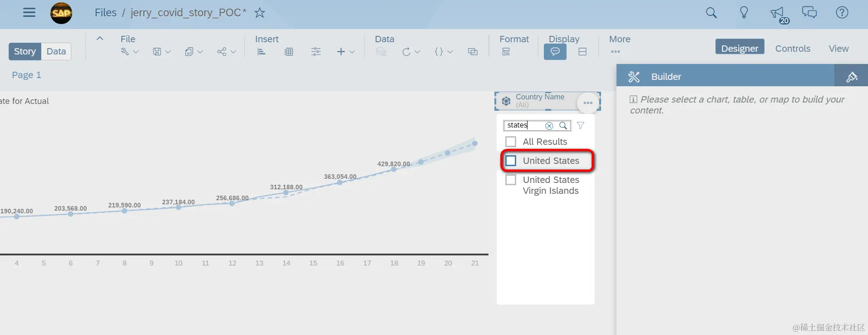
Task: Select the View tab
Action: point(838,48)
